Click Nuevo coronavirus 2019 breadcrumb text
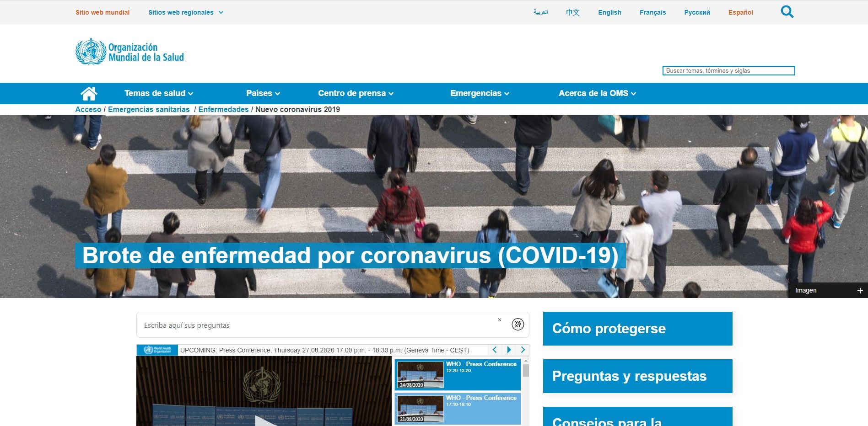Image resolution: width=868 pixels, height=426 pixels. [297, 109]
